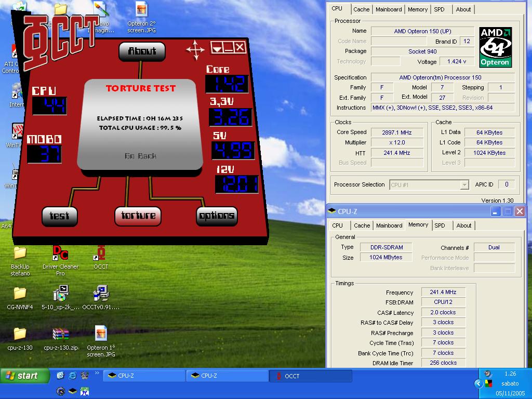
Task: Click the OCCT taskbar button
Action: coord(310,376)
